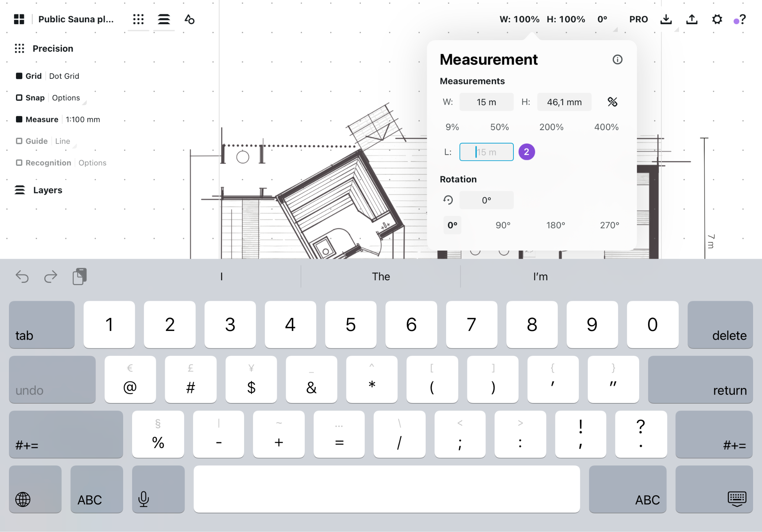Select the 200% scale preset
Viewport: 762px width, 532px height.
pyautogui.click(x=551, y=127)
